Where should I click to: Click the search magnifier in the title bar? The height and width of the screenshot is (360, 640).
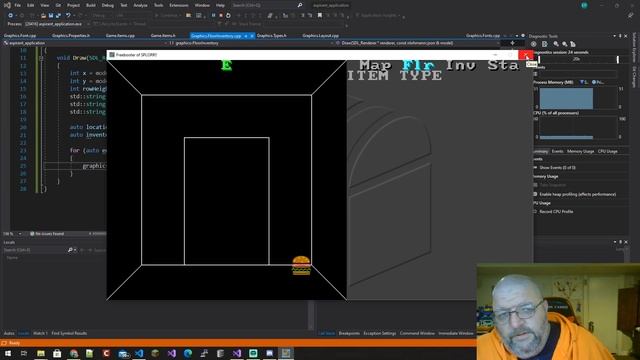coord(300,5)
